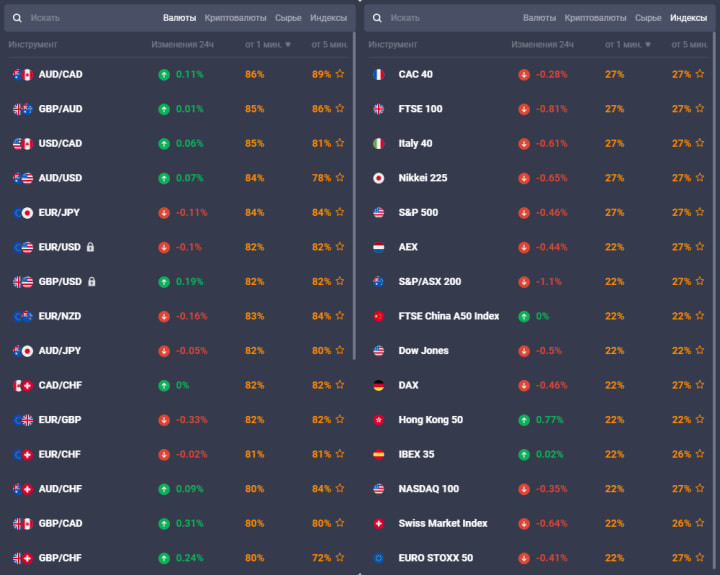Screen dimensions: 720x575
Task: Click the magnifier icon in the left search bar
Action: [x=17, y=18]
